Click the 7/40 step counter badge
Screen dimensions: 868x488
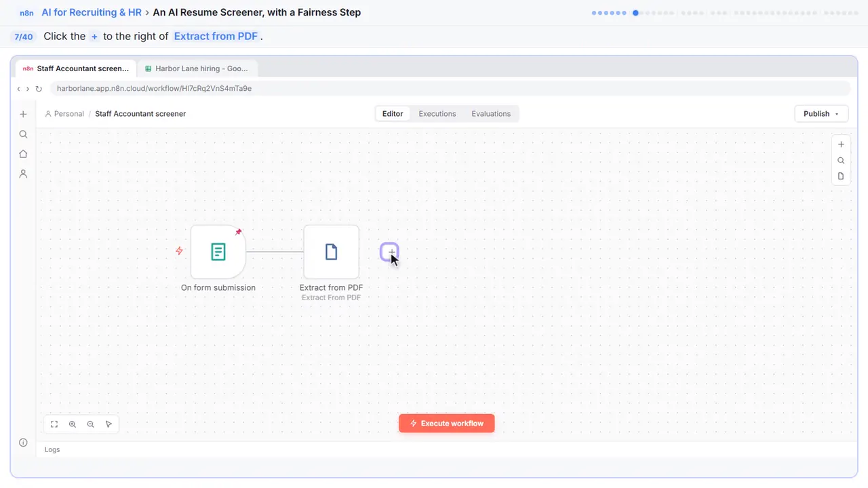coord(23,37)
